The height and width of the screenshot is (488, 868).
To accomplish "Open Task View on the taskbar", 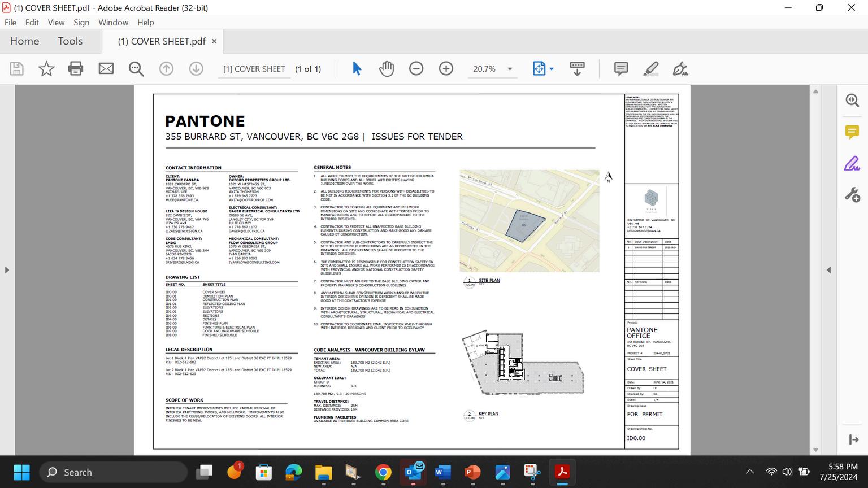I will tap(205, 472).
